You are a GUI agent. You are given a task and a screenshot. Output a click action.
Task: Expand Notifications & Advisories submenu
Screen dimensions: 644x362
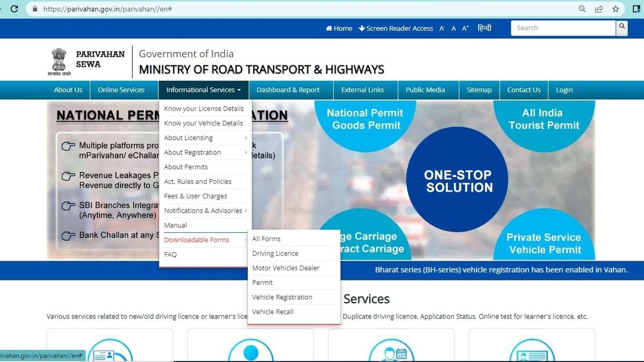pyautogui.click(x=203, y=211)
